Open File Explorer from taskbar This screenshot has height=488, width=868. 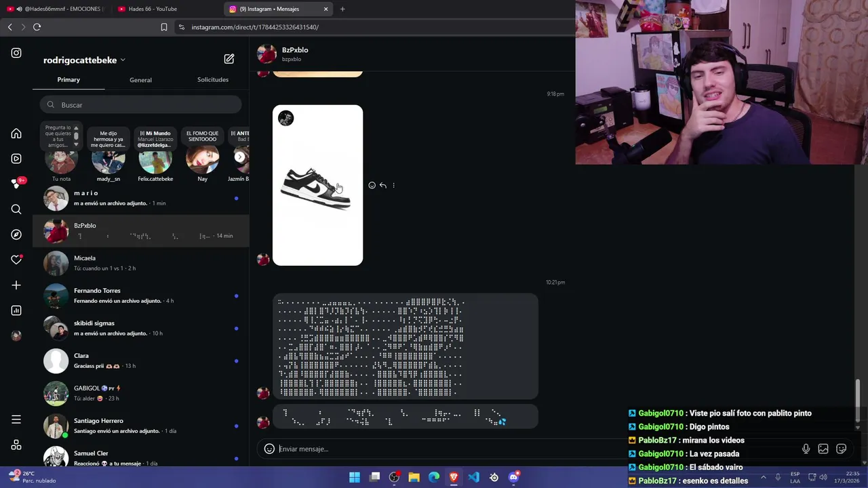pyautogui.click(x=414, y=477)
